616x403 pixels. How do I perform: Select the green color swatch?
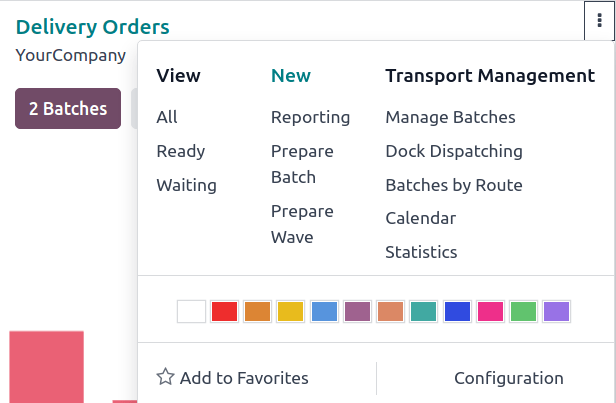tap(523, 311)
